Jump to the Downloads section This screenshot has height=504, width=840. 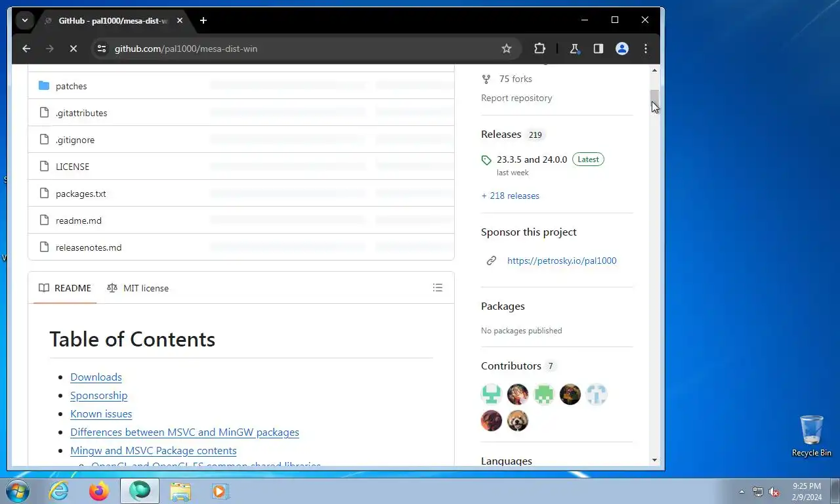pos(96,377)
